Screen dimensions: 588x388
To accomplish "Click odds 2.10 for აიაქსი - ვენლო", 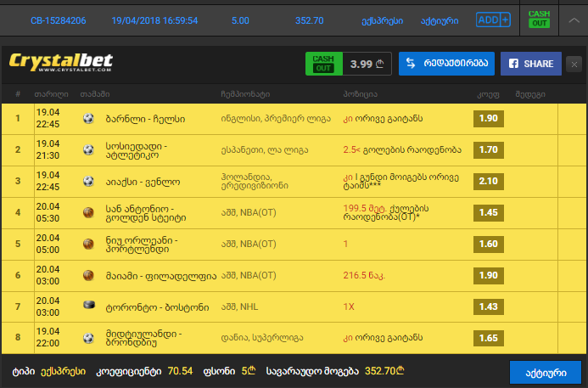I will click(x=488, y=181).
